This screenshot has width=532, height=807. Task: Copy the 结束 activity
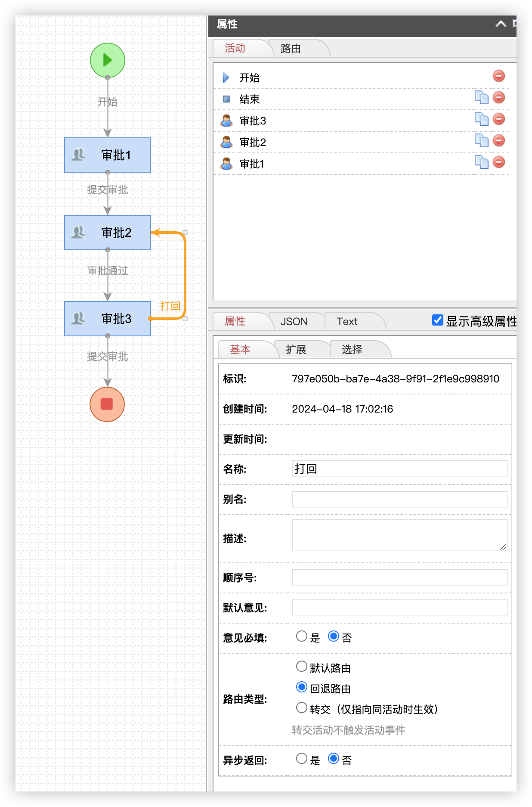pos(481,98)
